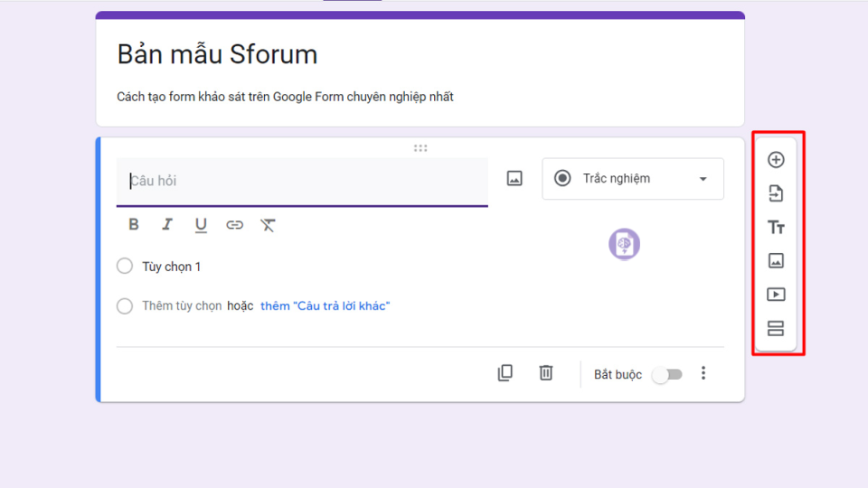Open more options menu for the question
Screen dimensions: 868x488
[703, 373]
